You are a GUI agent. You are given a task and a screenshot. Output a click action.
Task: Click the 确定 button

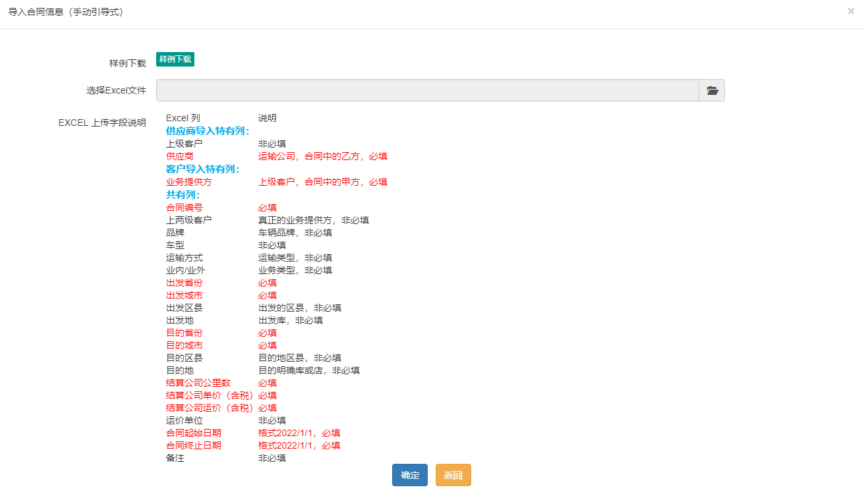click(x=410, y=475)
